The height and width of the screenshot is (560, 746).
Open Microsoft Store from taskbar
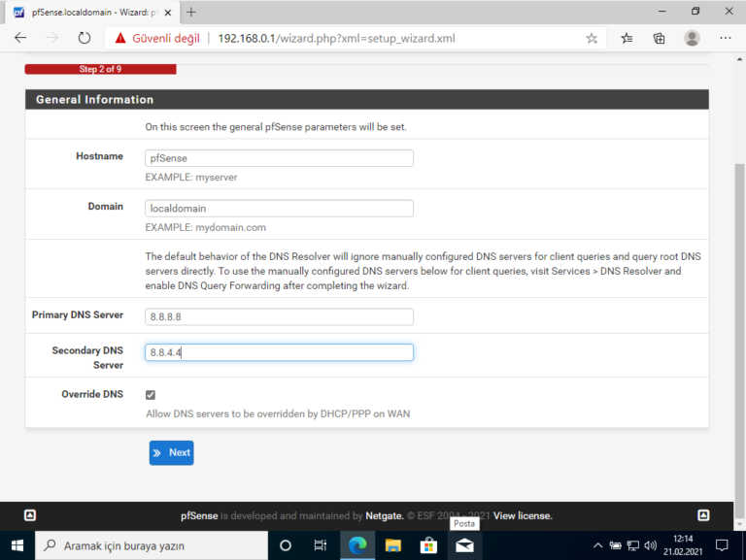(x=427, y=545)
